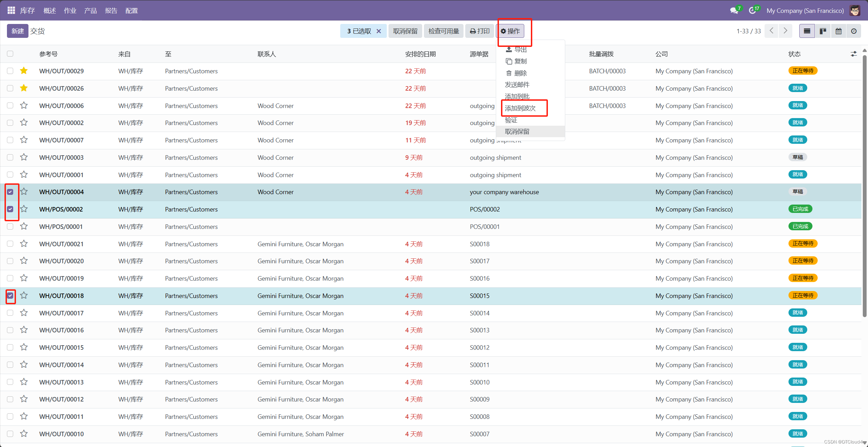Viewport: 868px width, 447px height.
Task: Expand the 作业 operations menu
Action: pos(70,11)
